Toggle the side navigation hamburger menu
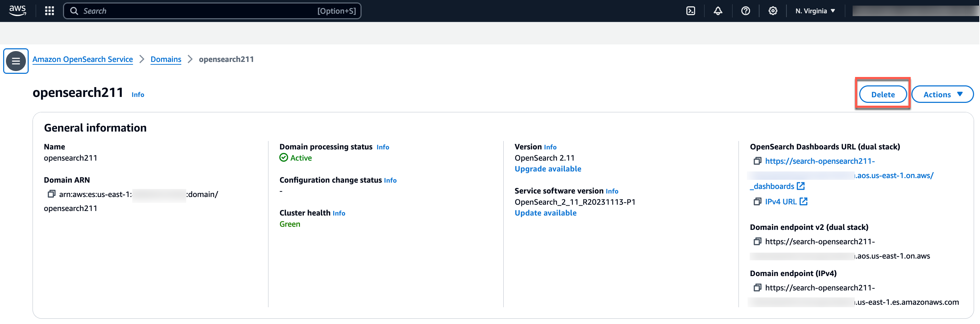The height and width of the screenshot is (324, 980). [x=16, y=61]
